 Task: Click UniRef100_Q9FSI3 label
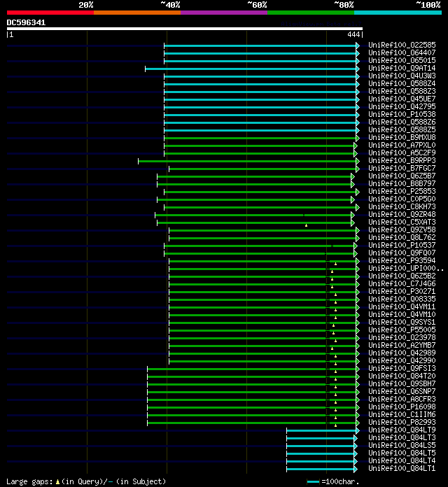[402, 368]
